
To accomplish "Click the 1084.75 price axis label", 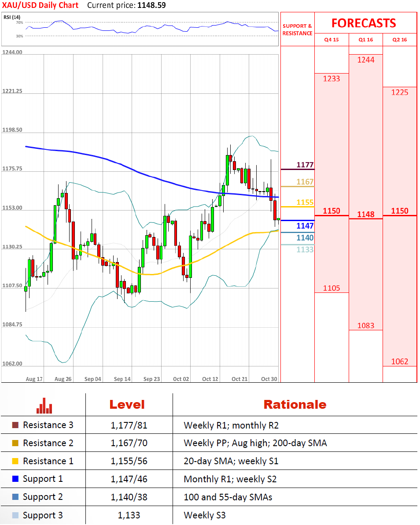I will [x=12, y=325].
